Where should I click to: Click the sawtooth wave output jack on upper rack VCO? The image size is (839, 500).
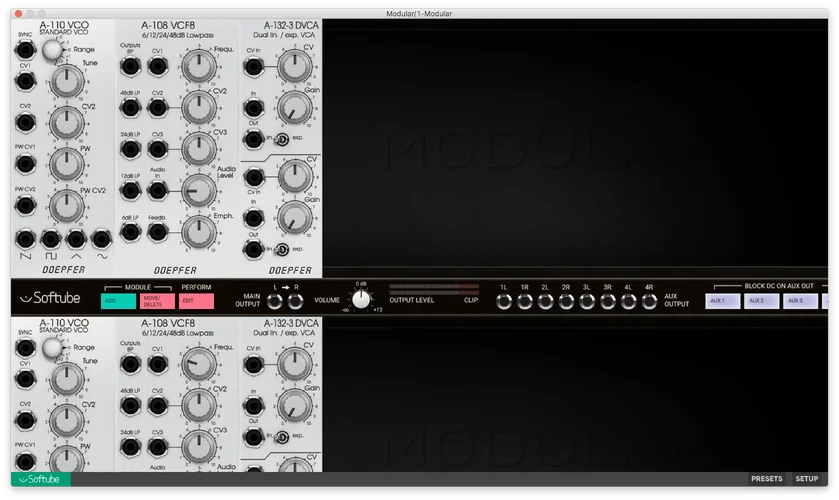[x=25, y=239]
